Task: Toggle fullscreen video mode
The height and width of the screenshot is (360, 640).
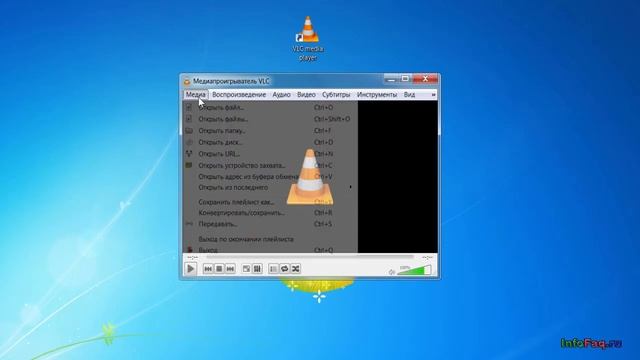Action: point(246,269)
